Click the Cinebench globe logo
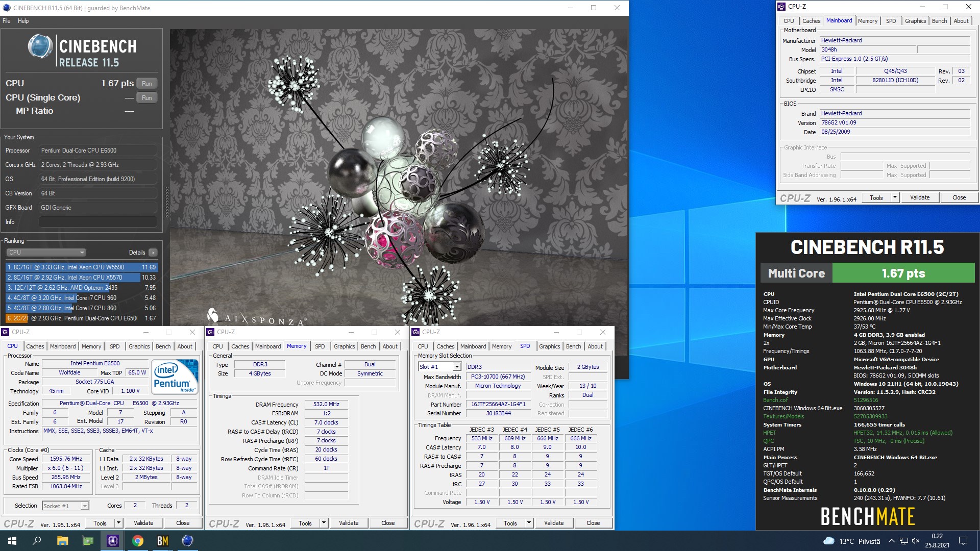The width and height of the screenshot is (980, 551). pyautogui.click(x=40, y=47)
